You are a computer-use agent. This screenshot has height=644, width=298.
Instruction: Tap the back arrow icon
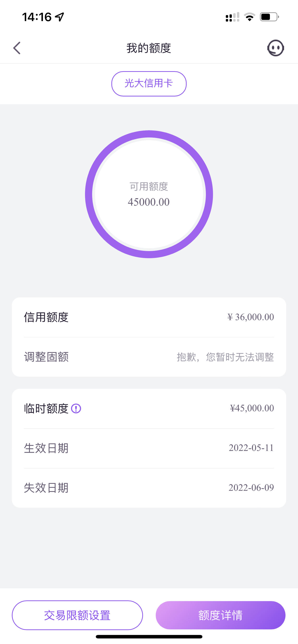click(17, 48)
